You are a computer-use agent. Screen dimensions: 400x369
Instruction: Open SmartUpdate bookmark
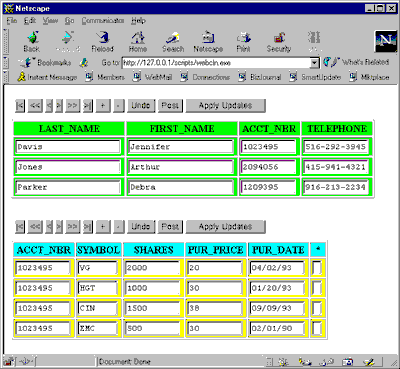315,77
